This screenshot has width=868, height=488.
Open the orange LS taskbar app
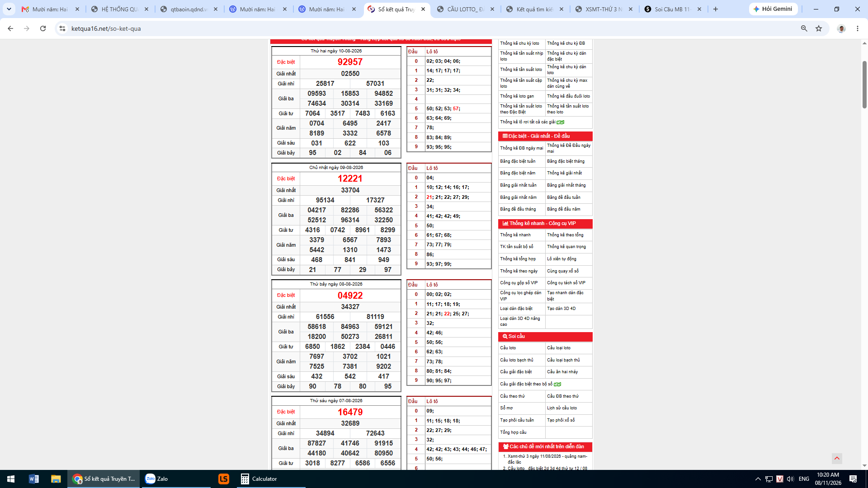click(x=224, y=479)
